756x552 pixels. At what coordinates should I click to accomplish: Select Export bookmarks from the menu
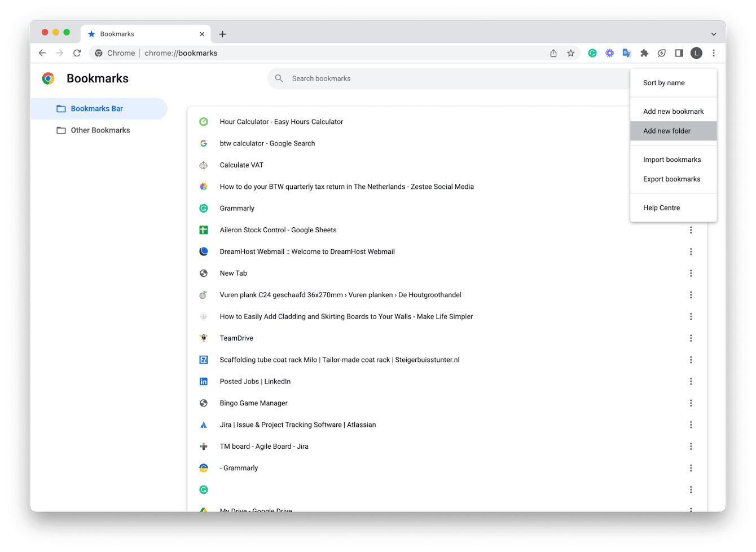(671, 179)
